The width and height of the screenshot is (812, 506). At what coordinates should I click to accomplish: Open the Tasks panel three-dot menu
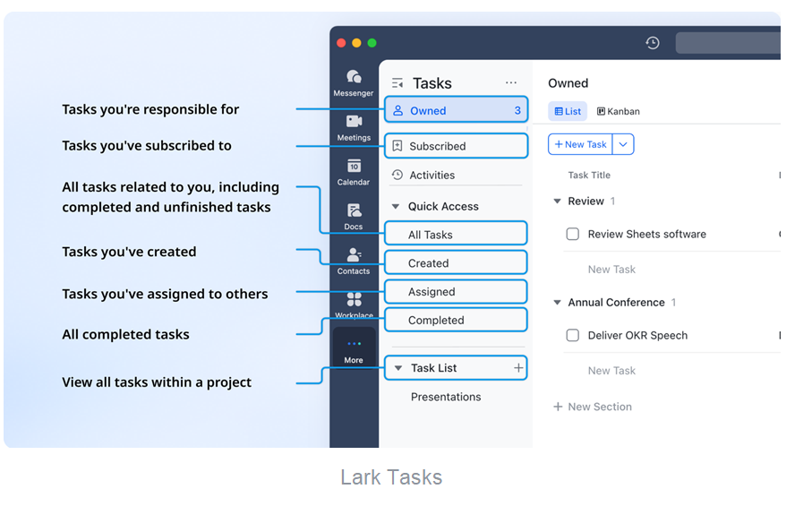pyautogui.click(x=511, y=83)
